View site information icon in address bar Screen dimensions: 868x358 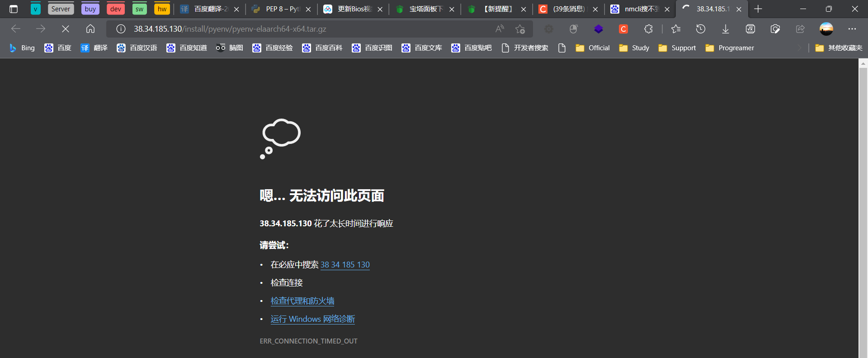pyautogui.click(x=121, y=29)
